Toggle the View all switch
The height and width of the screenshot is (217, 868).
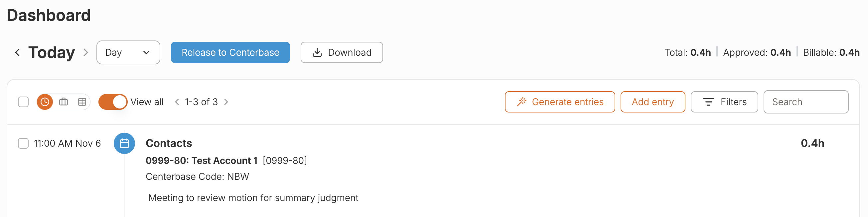pos(112,102)
